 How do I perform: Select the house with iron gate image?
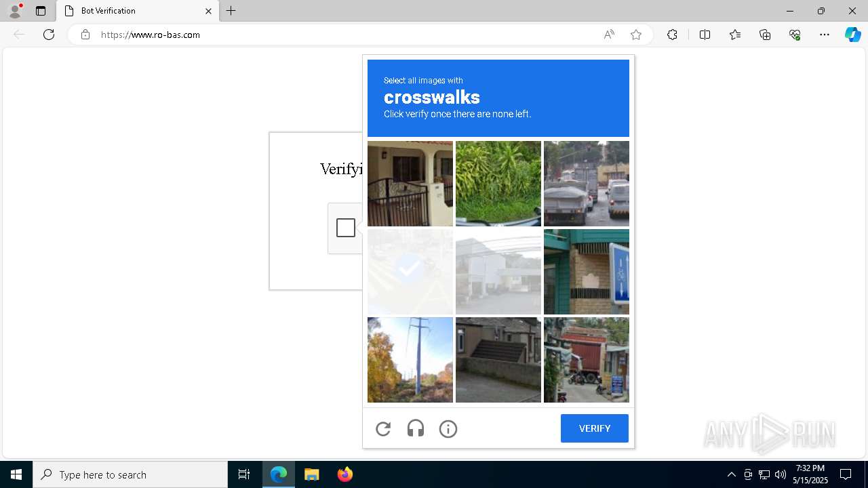[x=410, y=184]
